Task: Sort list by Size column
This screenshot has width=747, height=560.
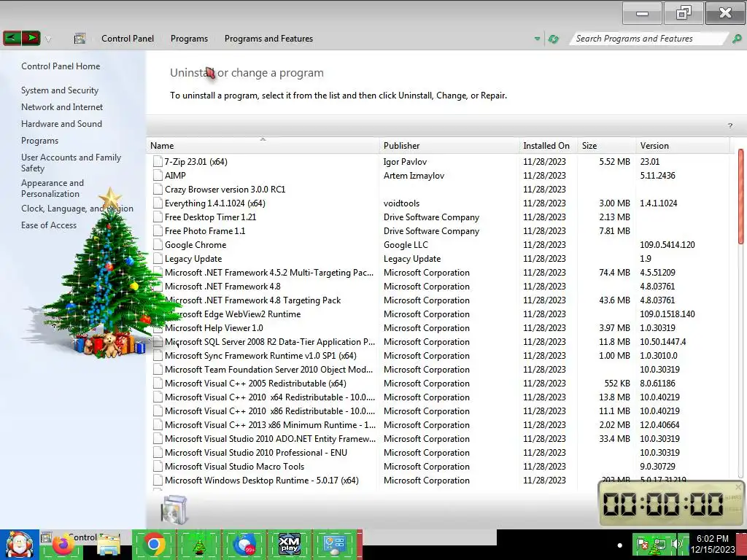Action: point(606,146)
